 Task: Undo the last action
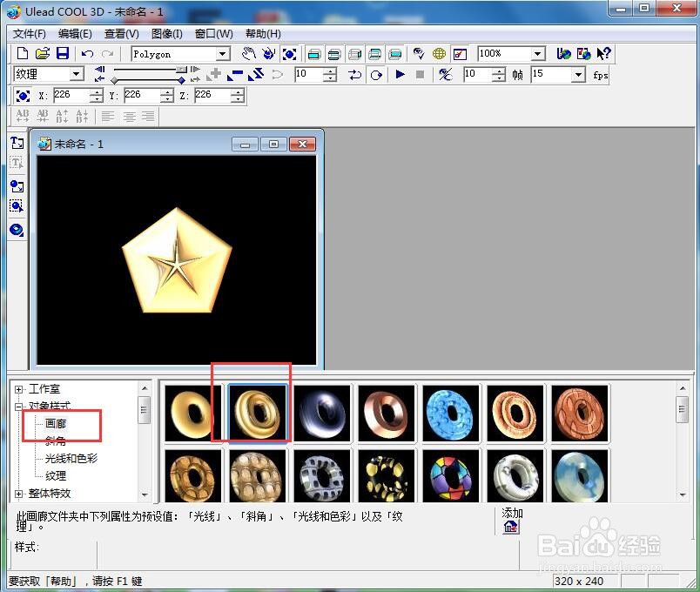point(87,54)
